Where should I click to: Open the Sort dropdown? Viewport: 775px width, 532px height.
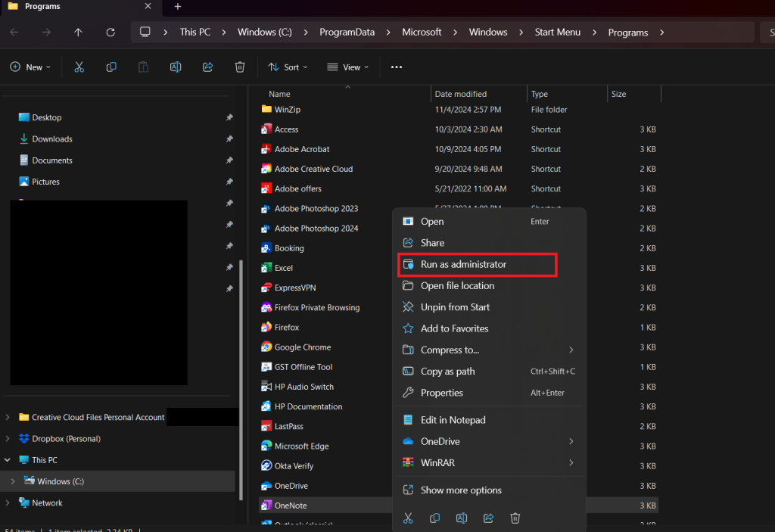click(288, 67)
